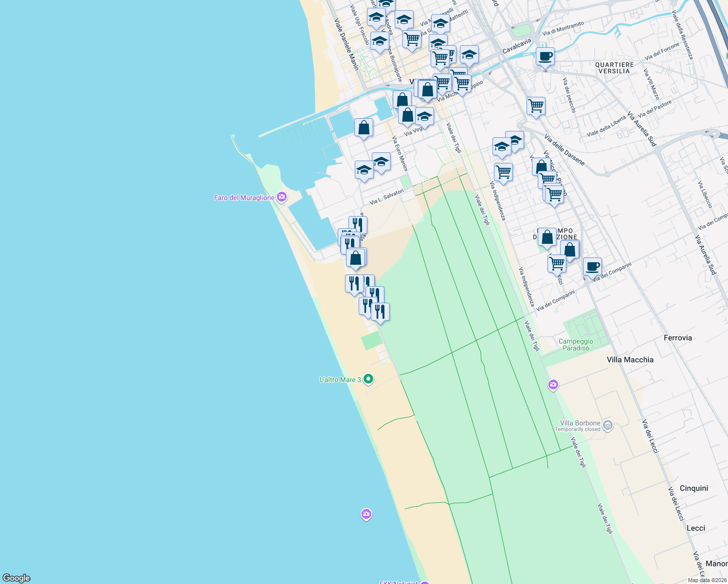The height and width of the screenshot is (584, 728).
Task: Click the purple photo marker on the beach south
Action: point(366,514)
